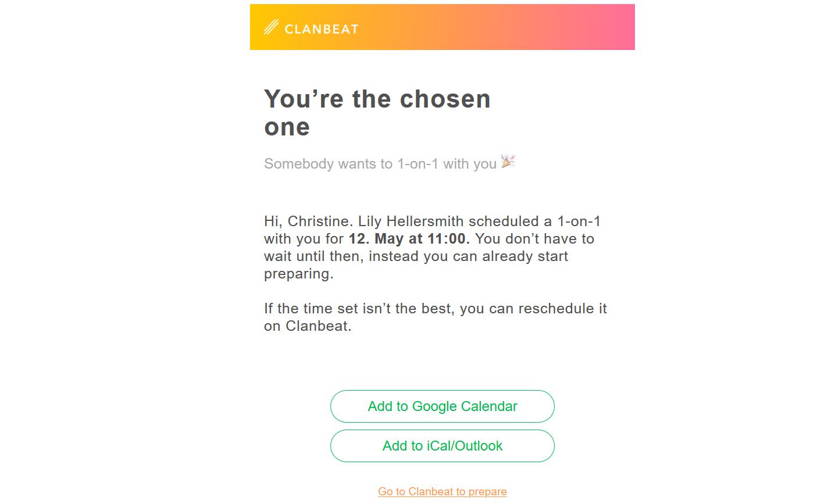Click the word "one" in the heading
This screenshot has height=504, width=835.
287,127
